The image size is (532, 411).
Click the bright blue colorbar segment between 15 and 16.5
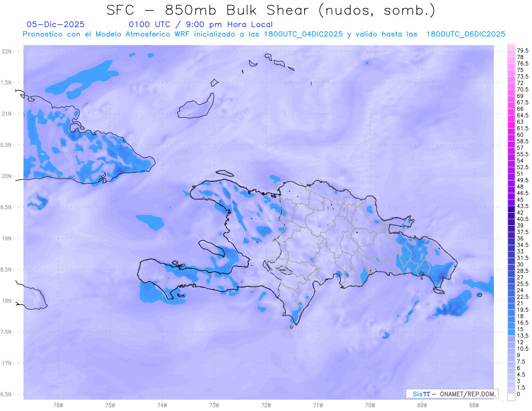point(511,326)
